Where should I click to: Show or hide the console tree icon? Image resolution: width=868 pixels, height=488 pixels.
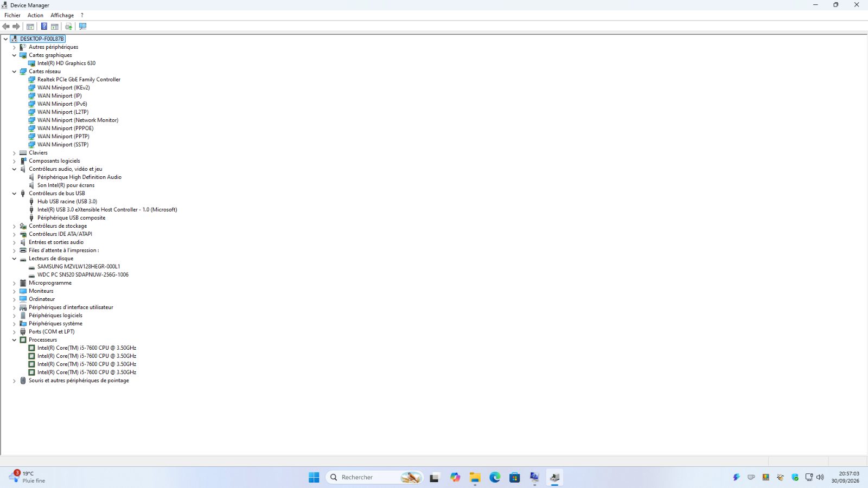tap(30, 27)
